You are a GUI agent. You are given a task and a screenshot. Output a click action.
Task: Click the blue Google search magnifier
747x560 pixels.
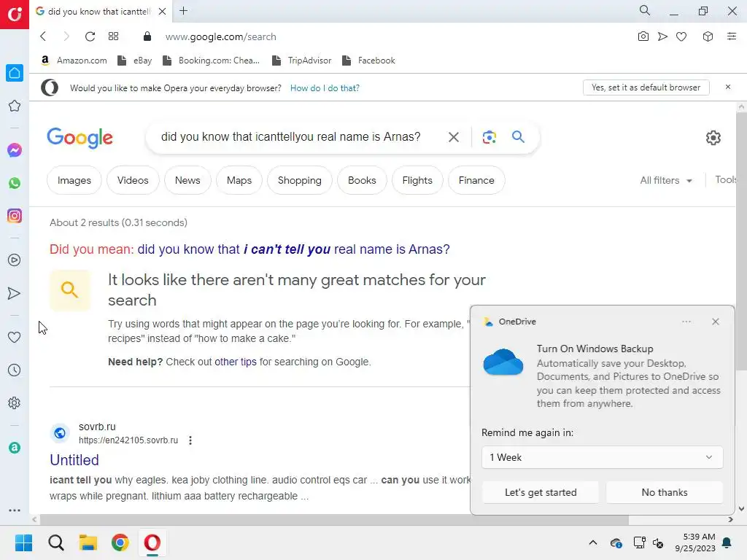pos(519,137)
